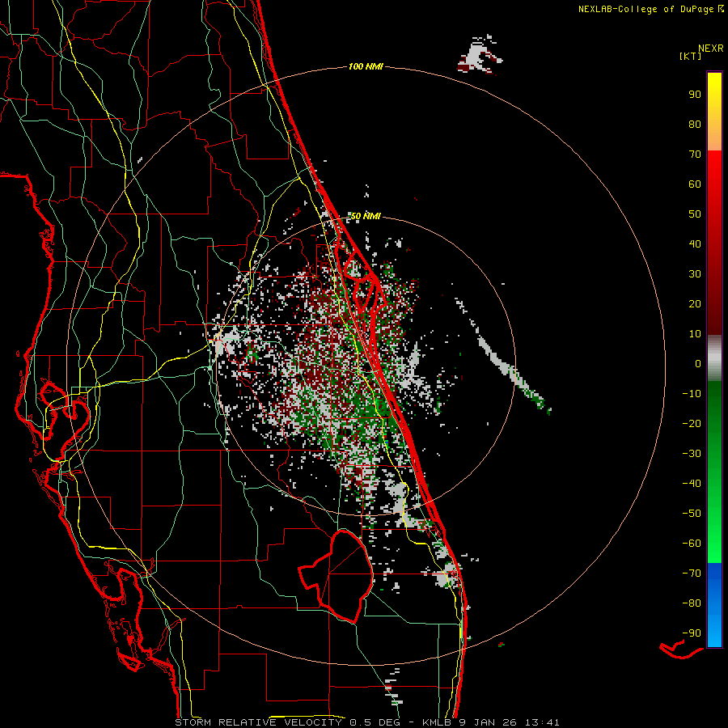Click the -50 value on the velocity scale

692,514
